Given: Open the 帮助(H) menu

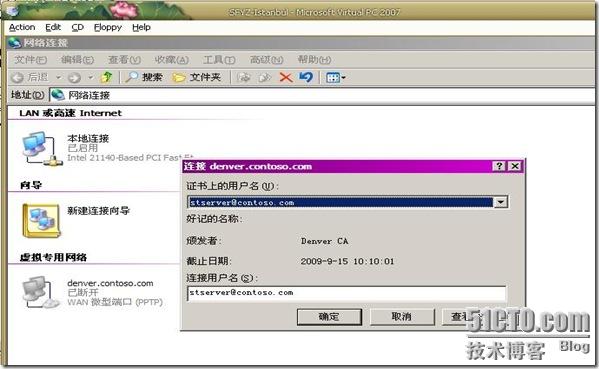Looking at the screenshot, I should click(x=314, y=60).
